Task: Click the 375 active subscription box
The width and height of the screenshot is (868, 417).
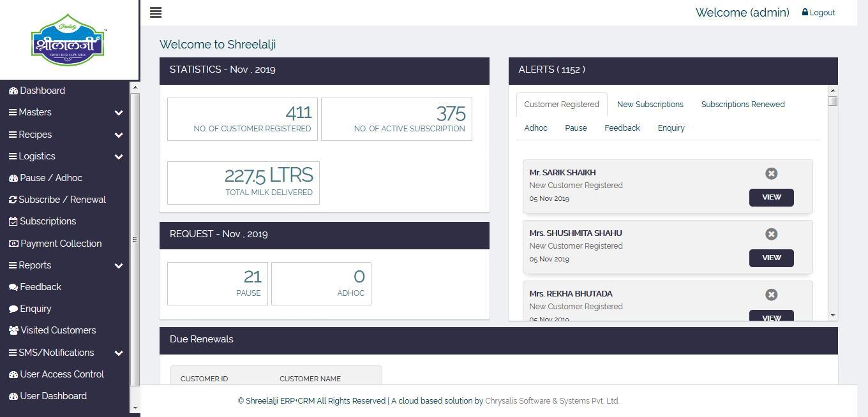Action: [396, 119]
